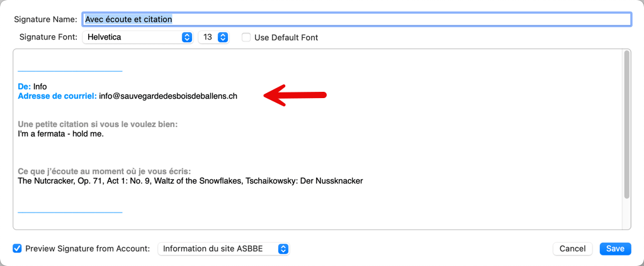
Task: Enable the Use Default Font checkbox
Action: pos(246,37)
